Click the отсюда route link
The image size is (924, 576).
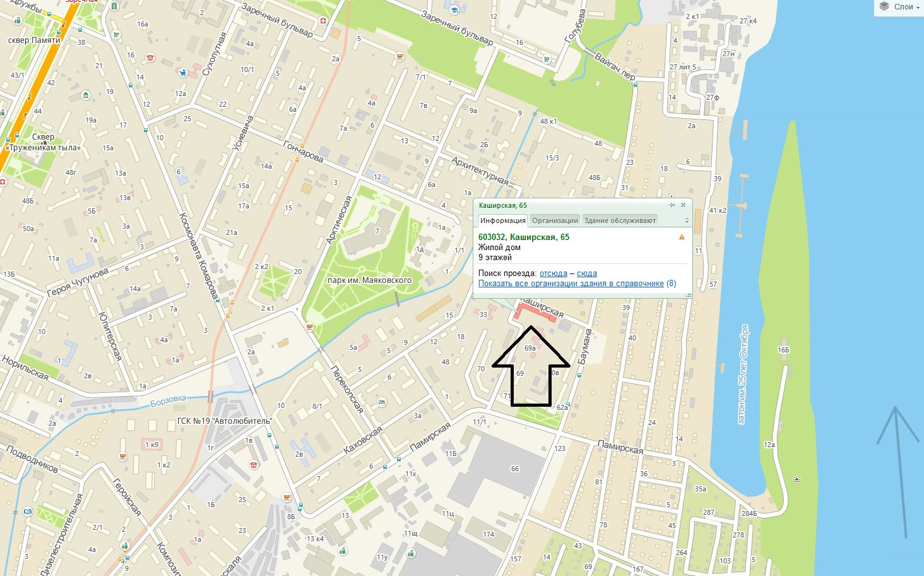(x=554, y=273)
